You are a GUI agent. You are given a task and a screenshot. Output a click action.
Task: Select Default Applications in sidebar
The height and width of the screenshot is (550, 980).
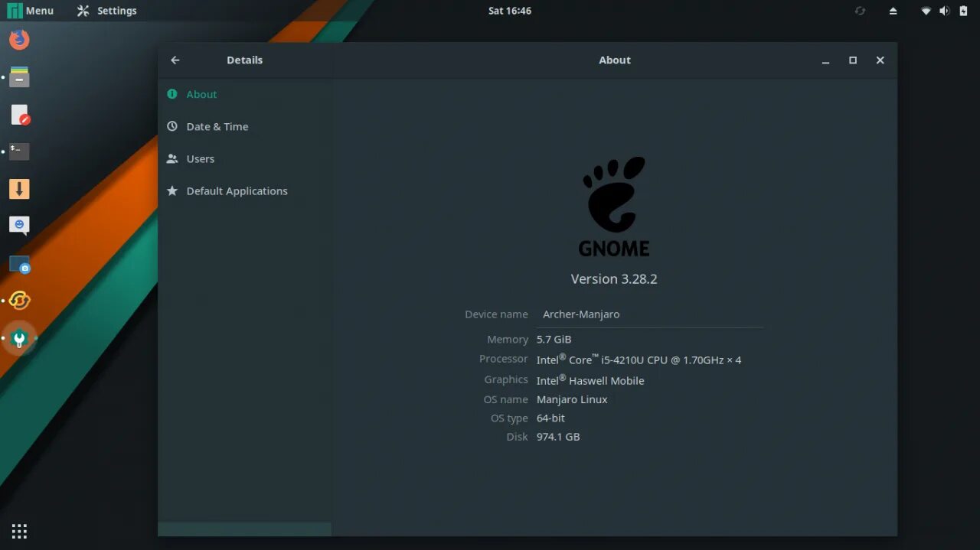click(245, 190)
